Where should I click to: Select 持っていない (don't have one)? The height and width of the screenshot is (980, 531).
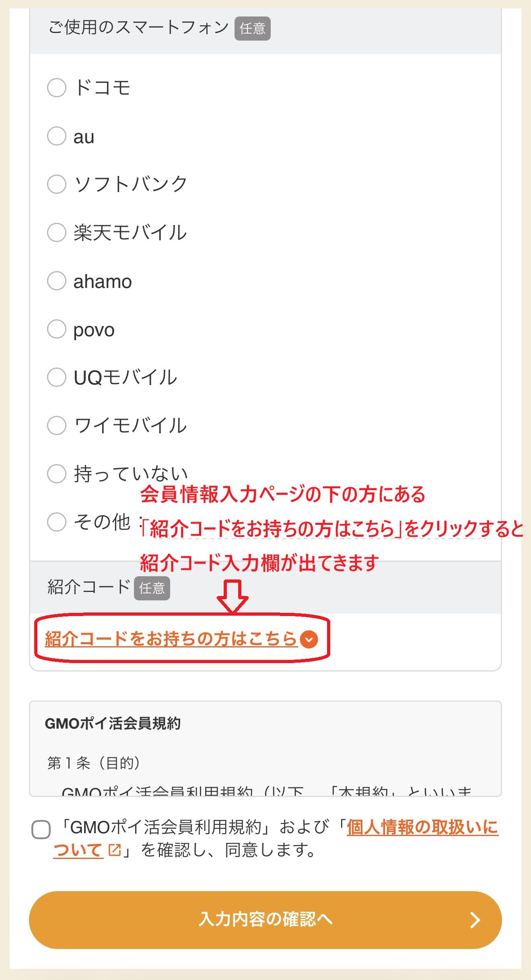(x=57, y=474)
